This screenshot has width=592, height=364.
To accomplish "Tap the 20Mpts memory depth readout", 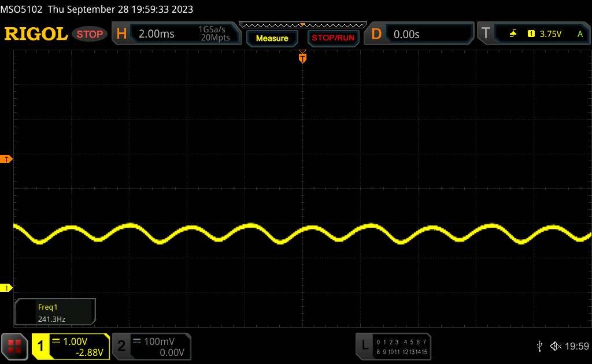I will [215, 38].
